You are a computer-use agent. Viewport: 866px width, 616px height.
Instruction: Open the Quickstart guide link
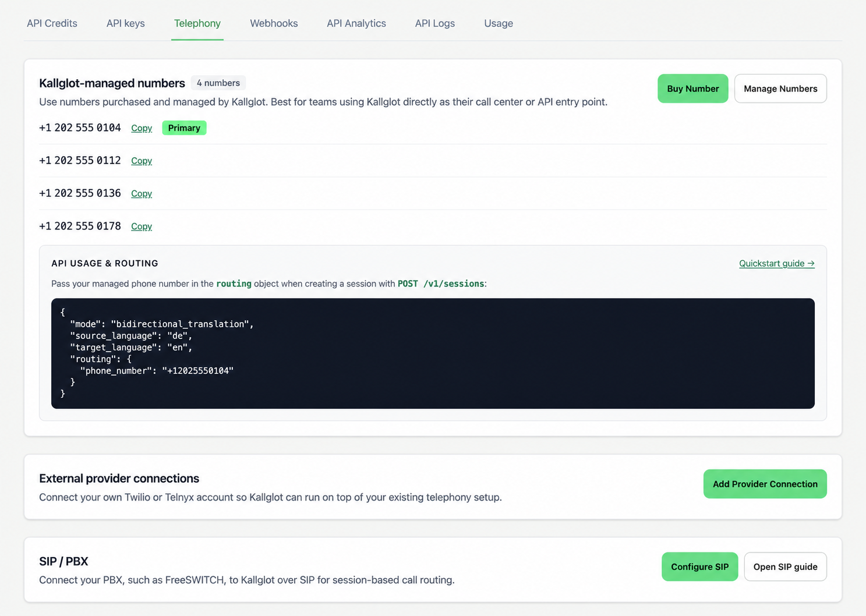pyautogui.click(x=777, y=263)
